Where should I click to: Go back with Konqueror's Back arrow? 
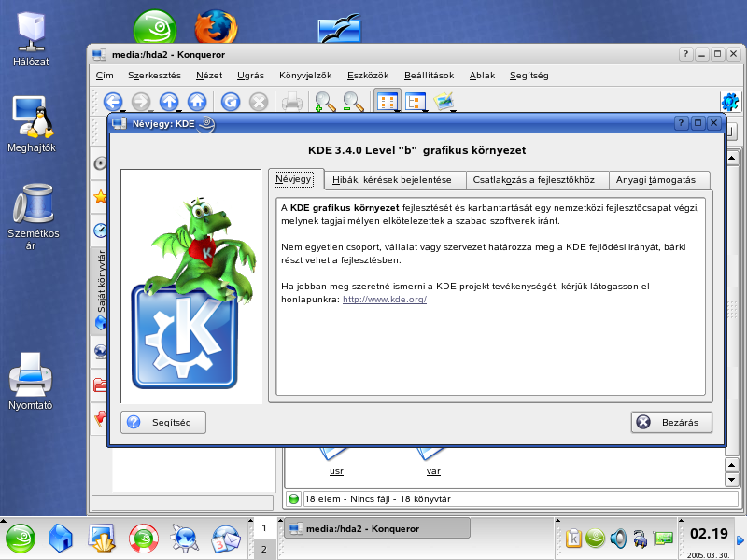click(113, 102)
